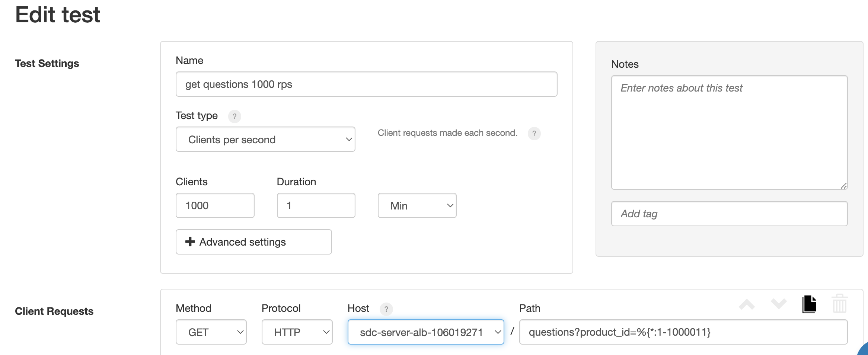The height and width of the screenshot is (355, 868).
Task: Open help icon beside 'Client requests made each second'
Action: coord(534,134)
